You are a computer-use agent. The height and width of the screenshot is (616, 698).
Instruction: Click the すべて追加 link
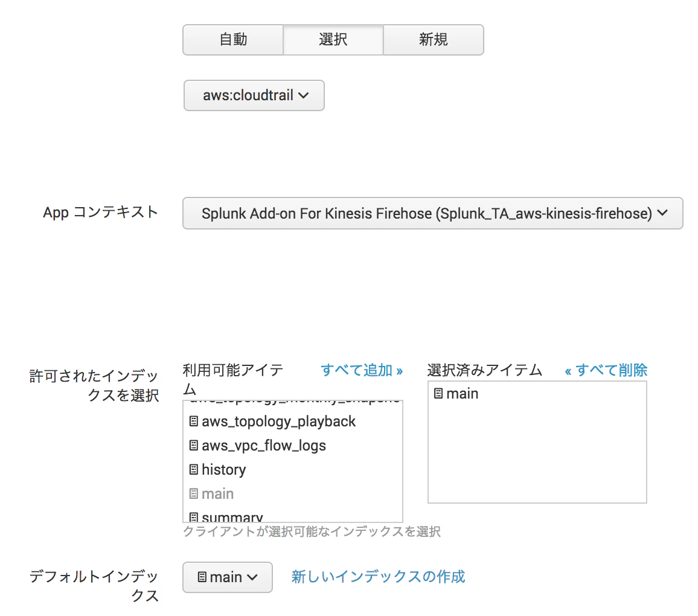[x=362, y=370]
